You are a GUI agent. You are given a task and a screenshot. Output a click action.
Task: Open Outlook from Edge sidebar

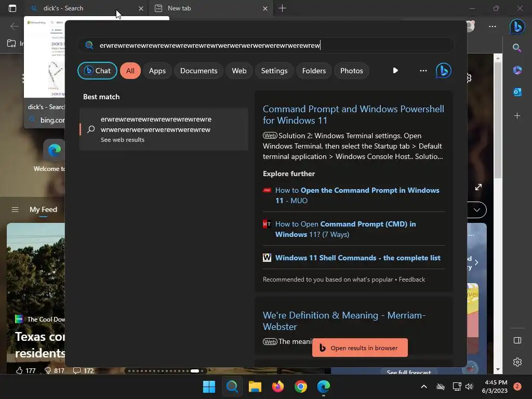coord(517,92)
